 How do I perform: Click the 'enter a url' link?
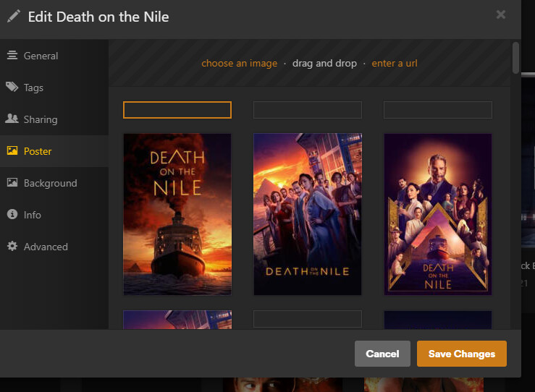coord(395,64)
